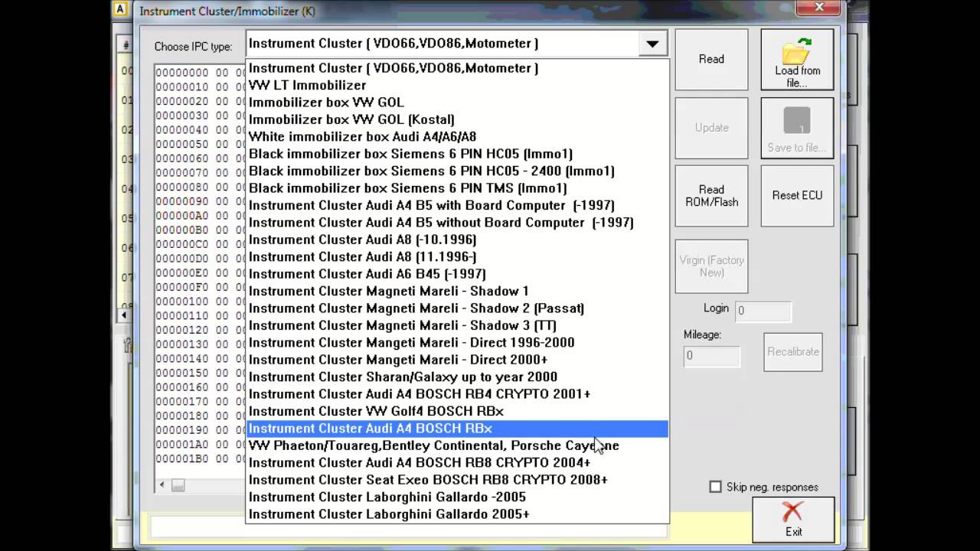Click the Exit button with red X
980x551 pixels.
[793, 520]
